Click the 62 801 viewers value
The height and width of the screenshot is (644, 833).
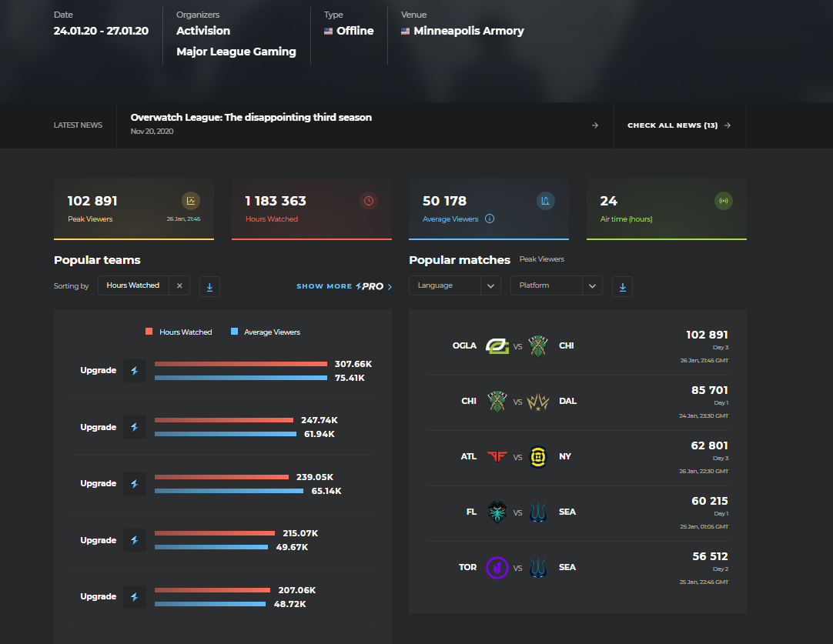click(710, 445)
